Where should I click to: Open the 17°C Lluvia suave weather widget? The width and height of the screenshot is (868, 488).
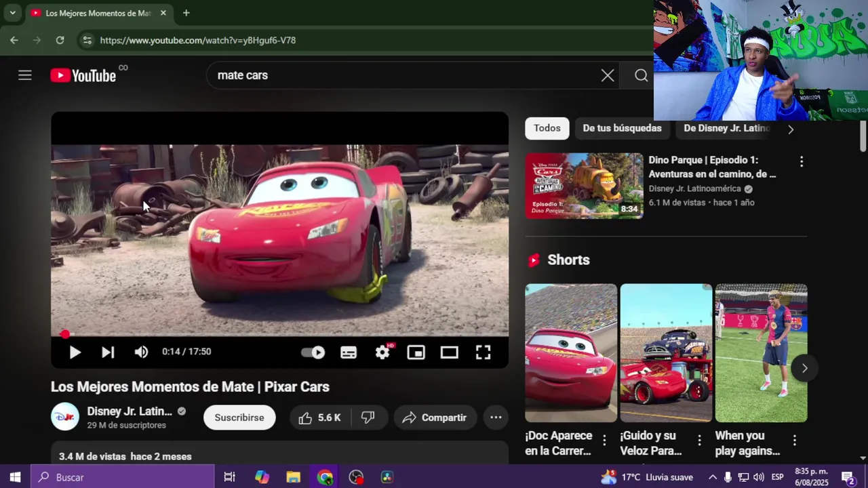647,477
